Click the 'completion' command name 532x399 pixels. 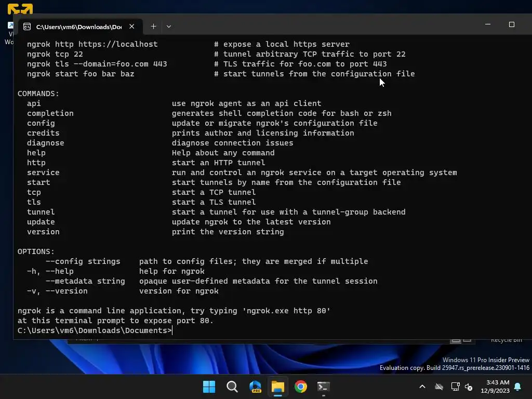[x=50, y=113]
